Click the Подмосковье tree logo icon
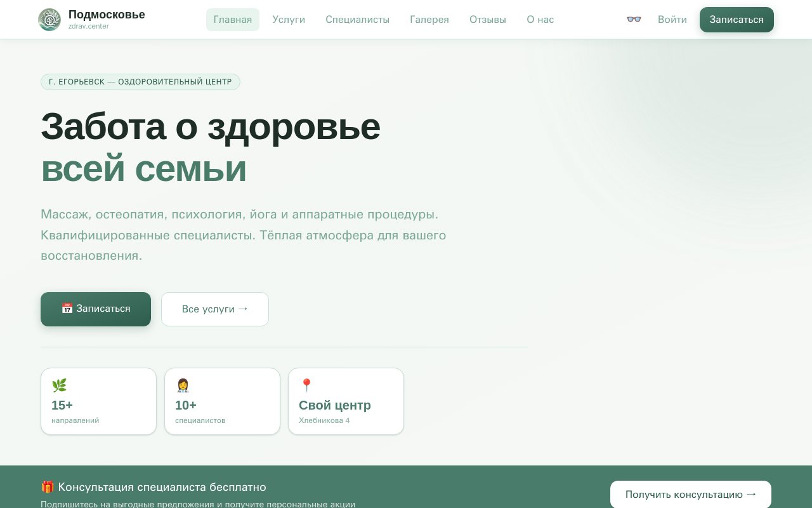 pos(49,20)
